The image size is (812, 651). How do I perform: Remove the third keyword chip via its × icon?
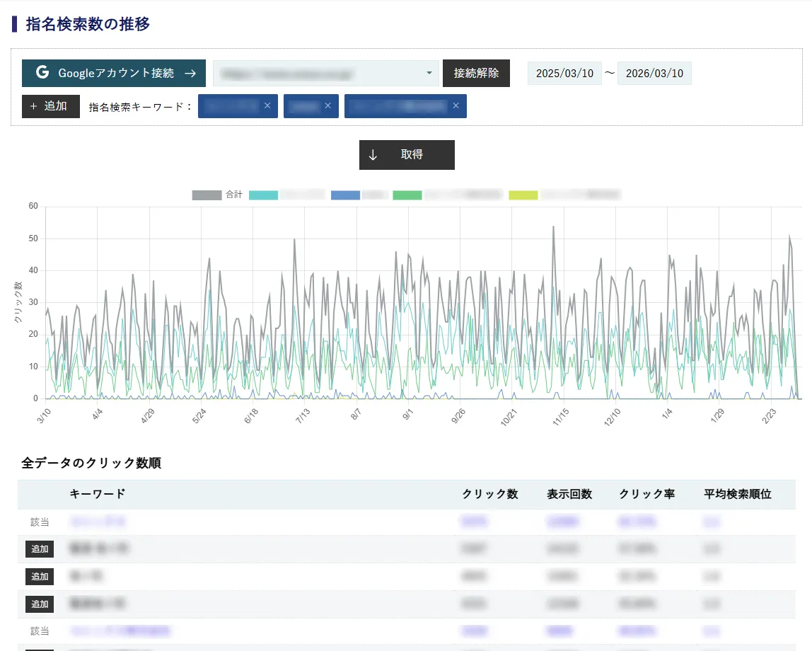point(456,105)
